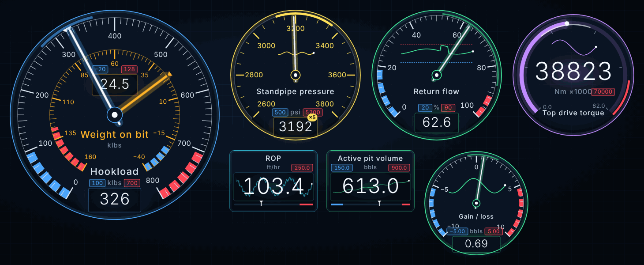The image size is (644, 265).
Task: Click the Active pit volume readout 613.0
Action: (371, 186)
